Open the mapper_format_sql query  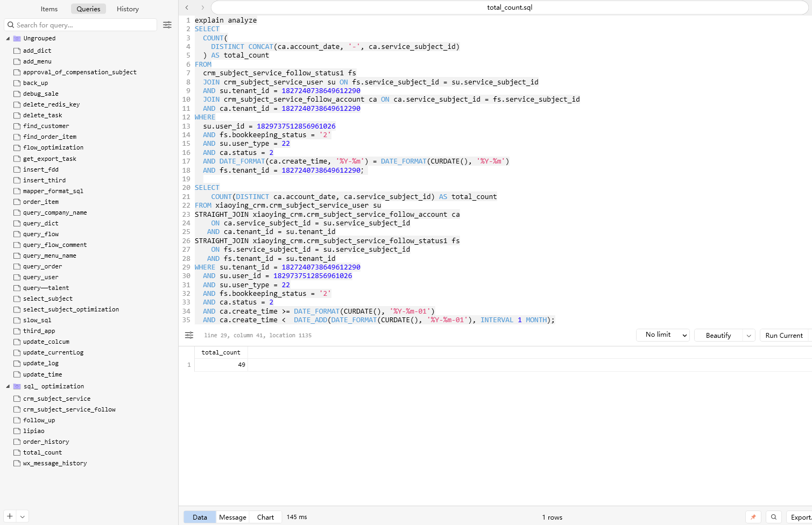pos(53,191)
